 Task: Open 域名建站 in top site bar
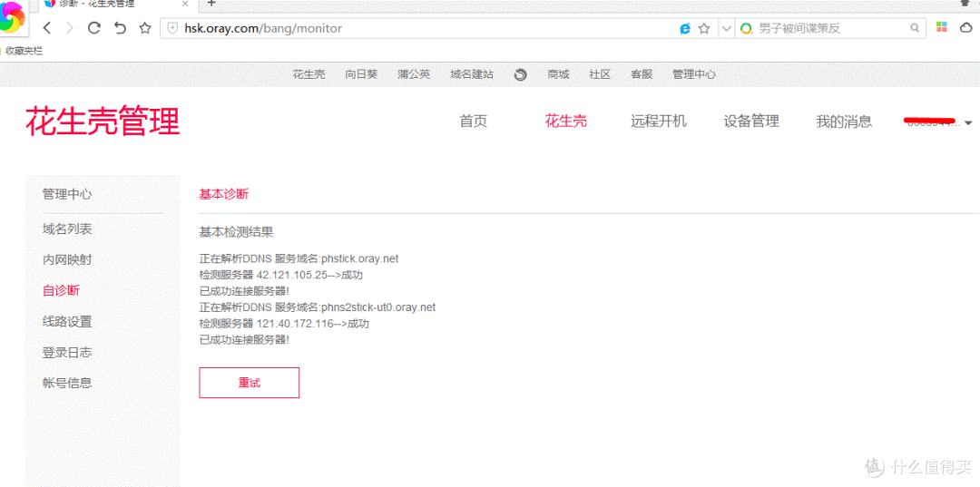click(472, 74)
